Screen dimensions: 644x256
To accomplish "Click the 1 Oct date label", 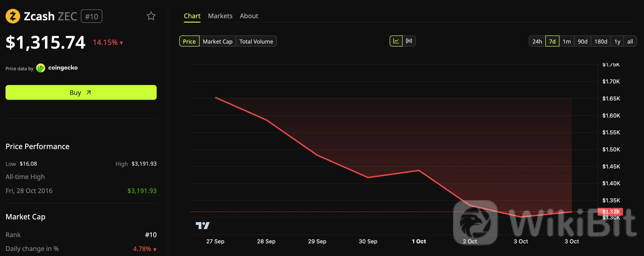I will point(419,241).
